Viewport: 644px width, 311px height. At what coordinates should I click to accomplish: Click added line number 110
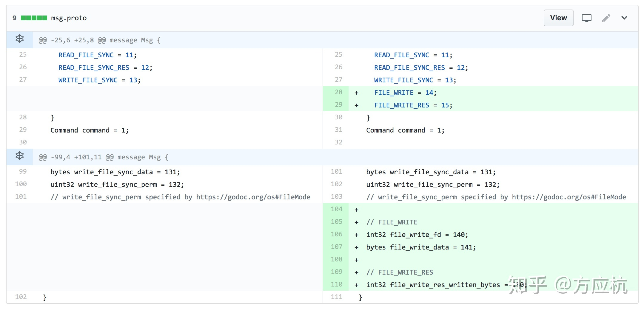click(336, 284)
